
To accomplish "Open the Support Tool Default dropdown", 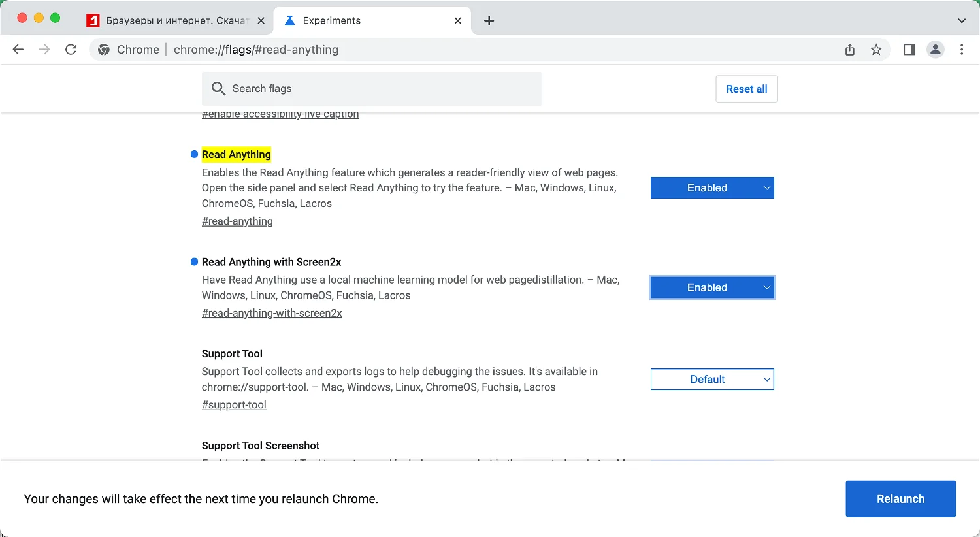I will [x=712, y=380].
